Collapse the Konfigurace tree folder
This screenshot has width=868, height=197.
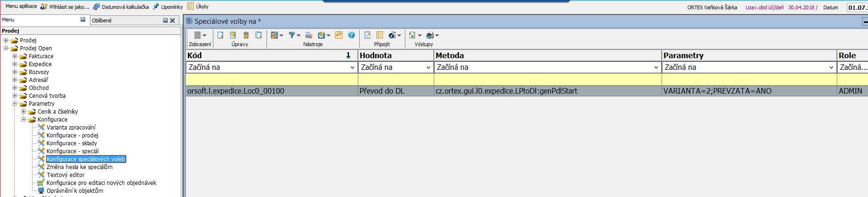pos(24,120)
